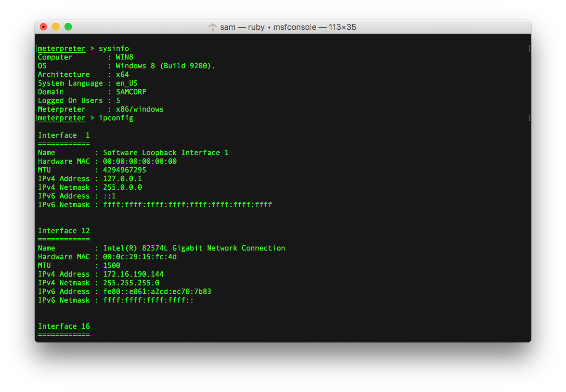Click the MAC address 00:0c:29:15:fc:4d
This screenshot has width=566, height=392.
pyautogui.click(x=140, y=257)
